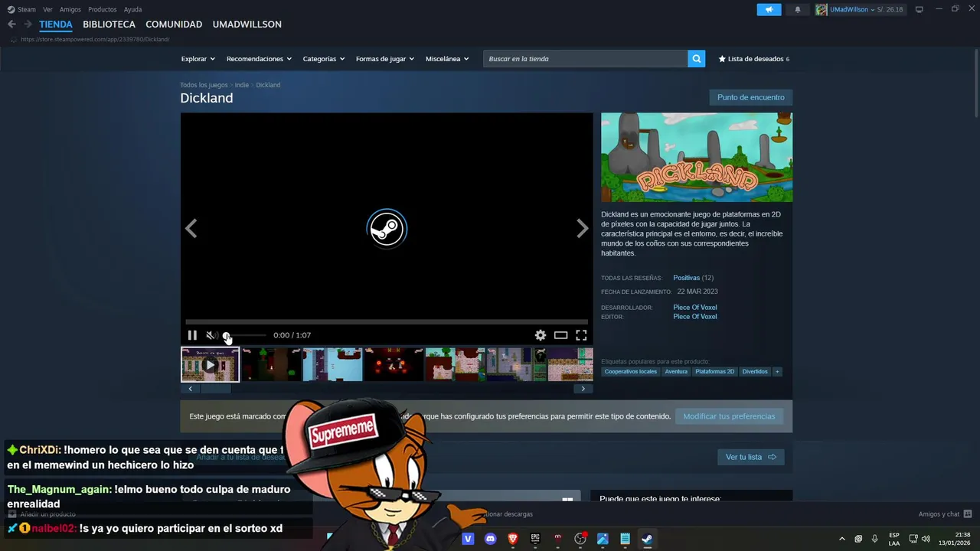Open the Punto de encuentro hub

750,97
